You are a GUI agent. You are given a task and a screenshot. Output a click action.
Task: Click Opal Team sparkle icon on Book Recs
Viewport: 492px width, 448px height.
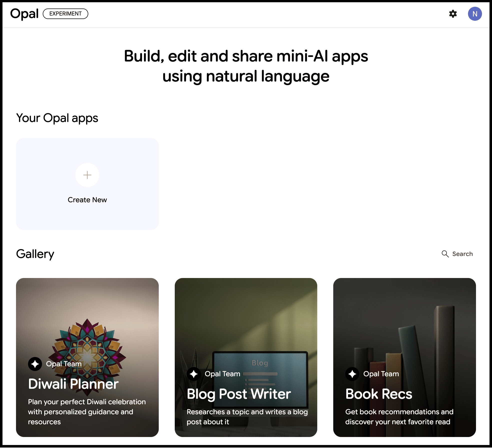352,374
